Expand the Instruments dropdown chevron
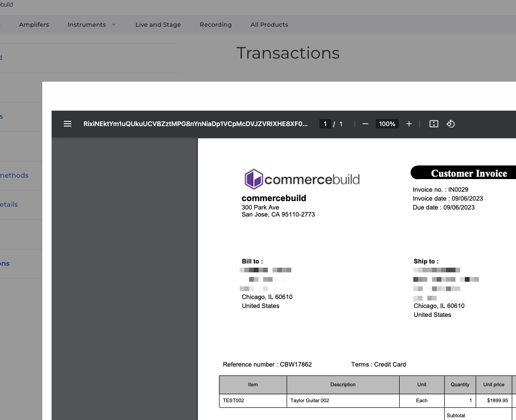Screen dimensions: 516x420 (x=114, y=25)
